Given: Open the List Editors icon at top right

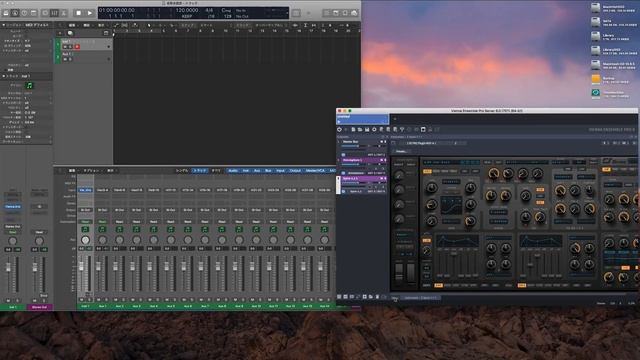Looking at the screenshot, I should click(327, 13).
